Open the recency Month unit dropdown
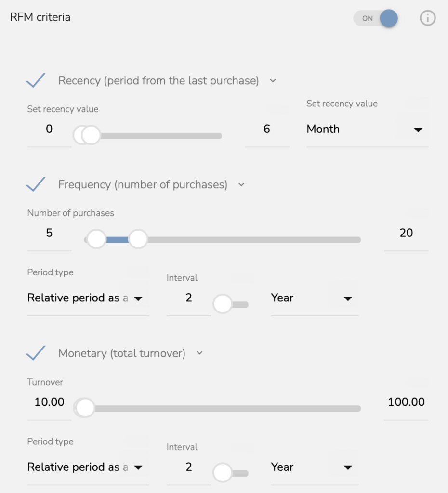448x493 pixels. [368, 129]
